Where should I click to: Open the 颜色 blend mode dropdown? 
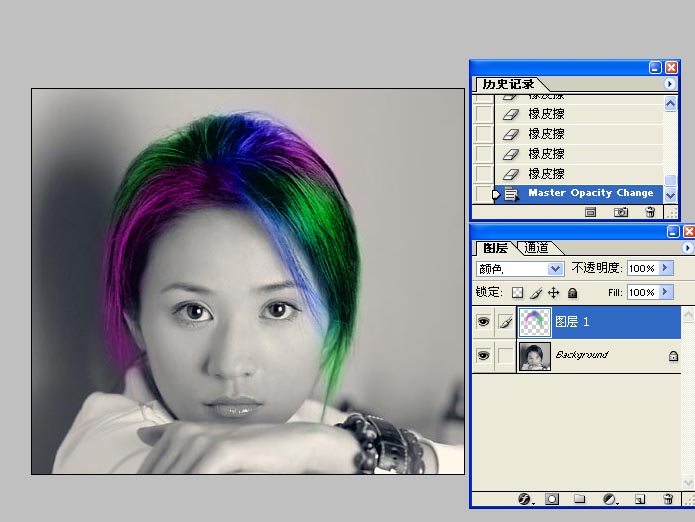[x=520, y=269]
